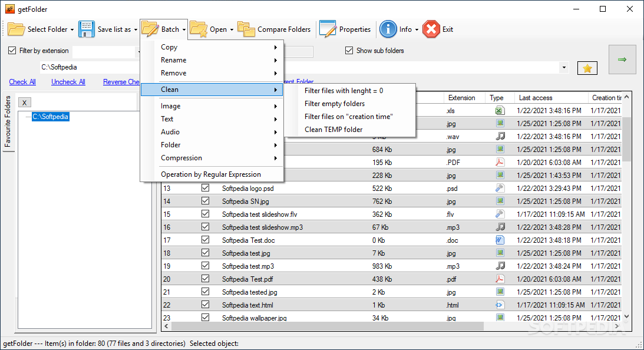This screenshot has width=644, height=350.
Task: Click the extension filter input field
Action: [x=104, y=52]
